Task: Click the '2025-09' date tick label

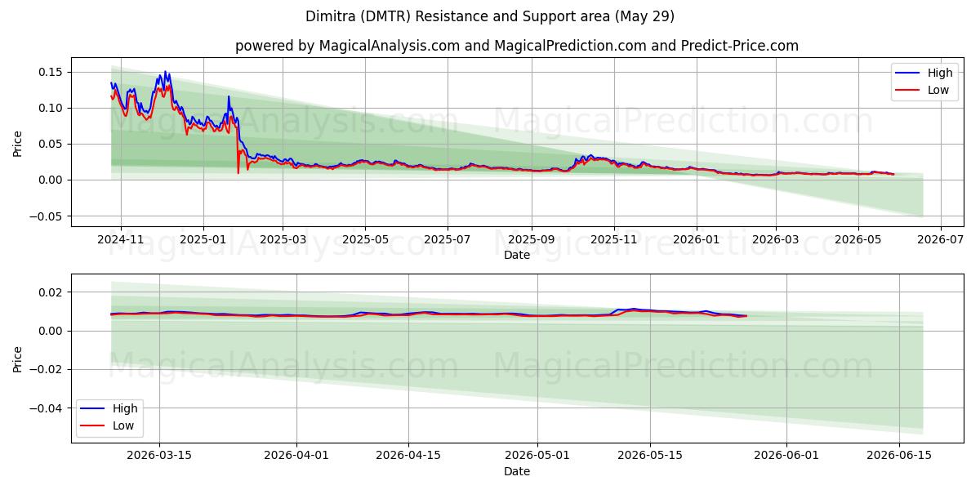Action: [532, 240]
